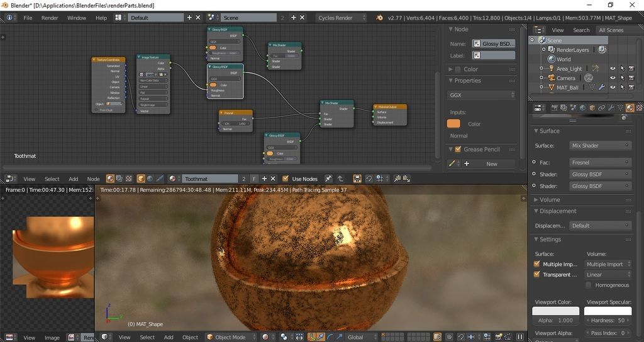
Task: Click the node editor type selector icon
Action: (9, 179)
